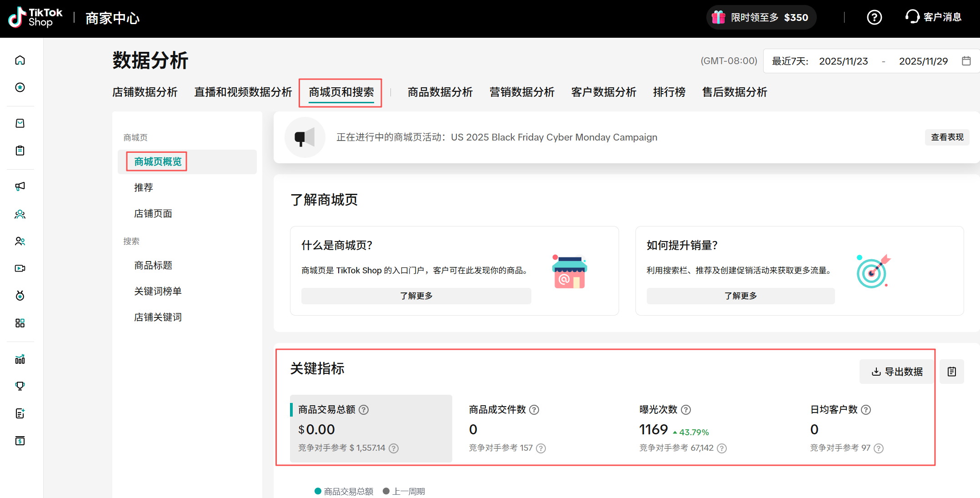Open 营销数据分析 tab
Screen dimensions: 980x498
(x=522, y=92)
